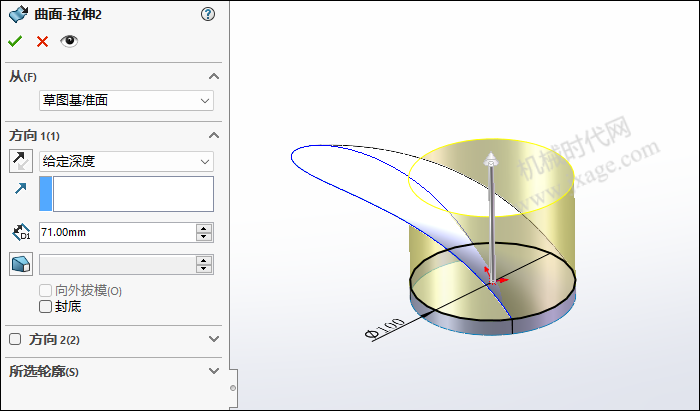The width and height of the screenshot is (700, 411).
Task: Open the 草图基准面 start condition dropdown
Action: 126,100
